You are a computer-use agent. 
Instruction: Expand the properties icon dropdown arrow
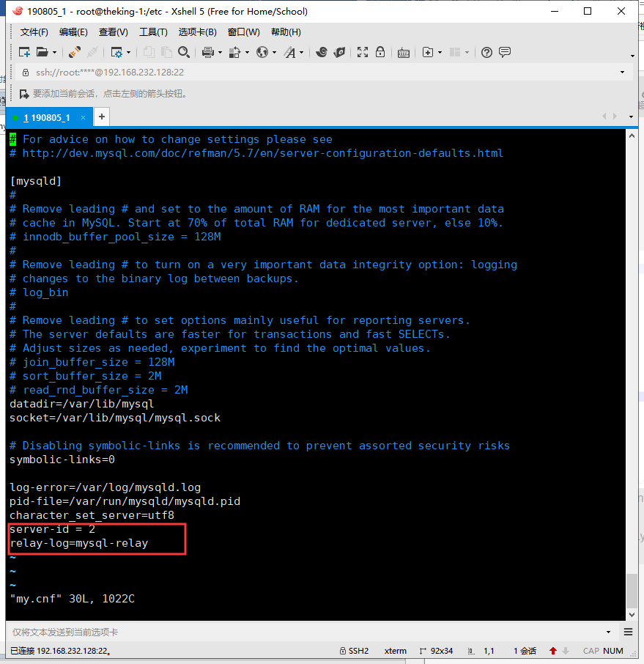click(x=129, y=53)
